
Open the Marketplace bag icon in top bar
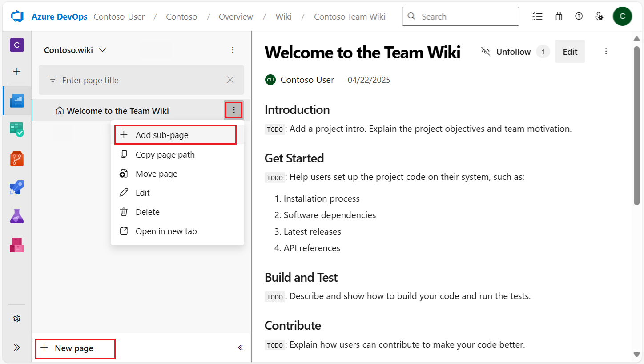click(x=559, y=16)
